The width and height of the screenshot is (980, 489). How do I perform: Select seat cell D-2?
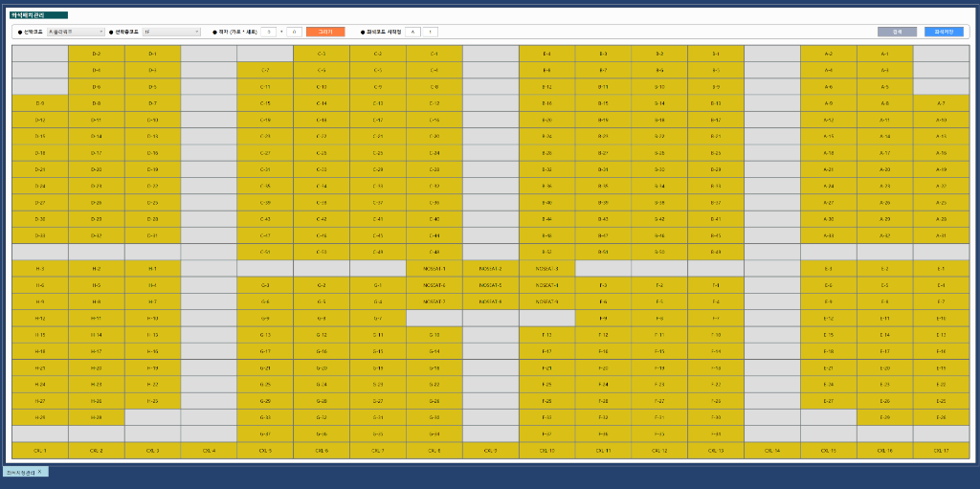point(96,54)
